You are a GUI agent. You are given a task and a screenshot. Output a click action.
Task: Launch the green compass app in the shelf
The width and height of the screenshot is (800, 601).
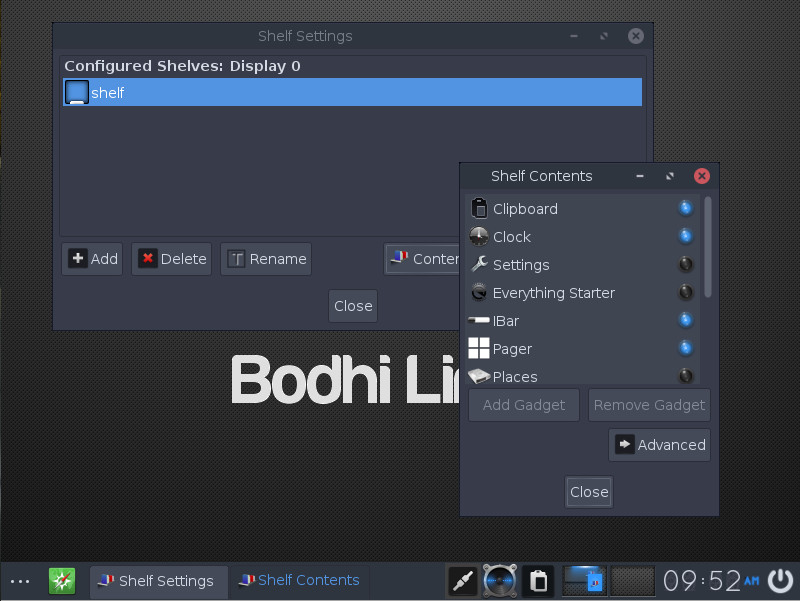(62, 581)
